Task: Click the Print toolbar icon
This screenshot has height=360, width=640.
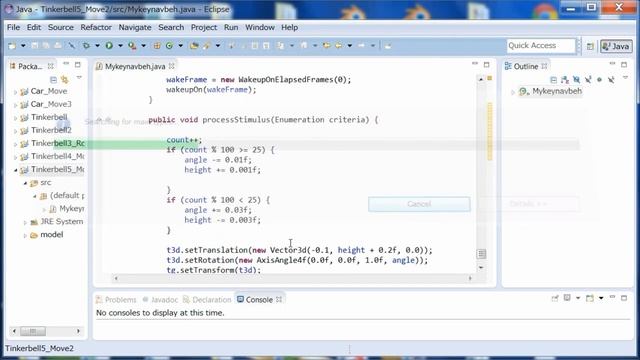Action: click(58, 46)
